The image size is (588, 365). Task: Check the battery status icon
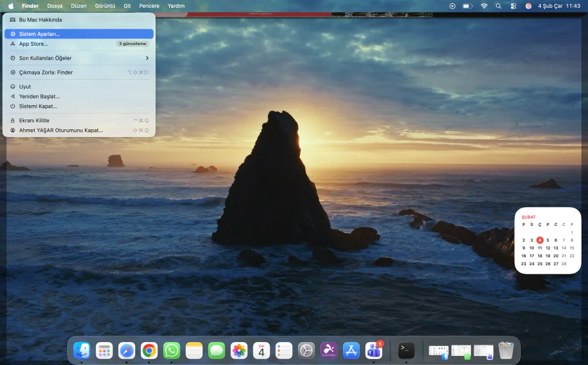[x=468, y=6]
